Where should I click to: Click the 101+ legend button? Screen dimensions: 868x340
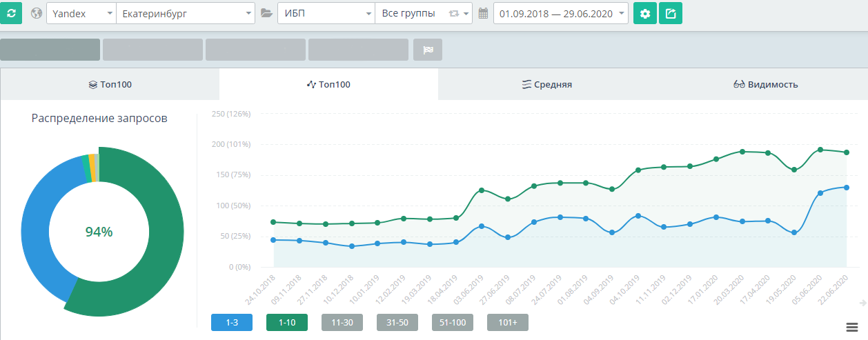[507, 322]
